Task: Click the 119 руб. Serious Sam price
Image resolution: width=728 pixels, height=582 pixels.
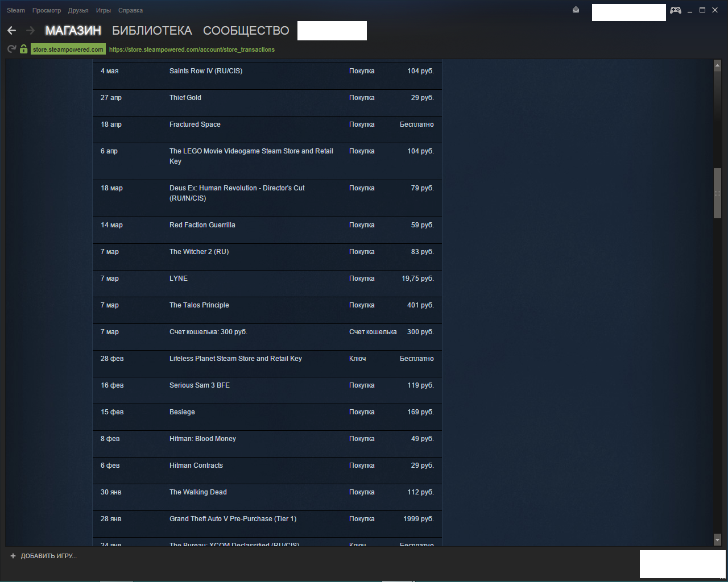Action: coord(420,385)
